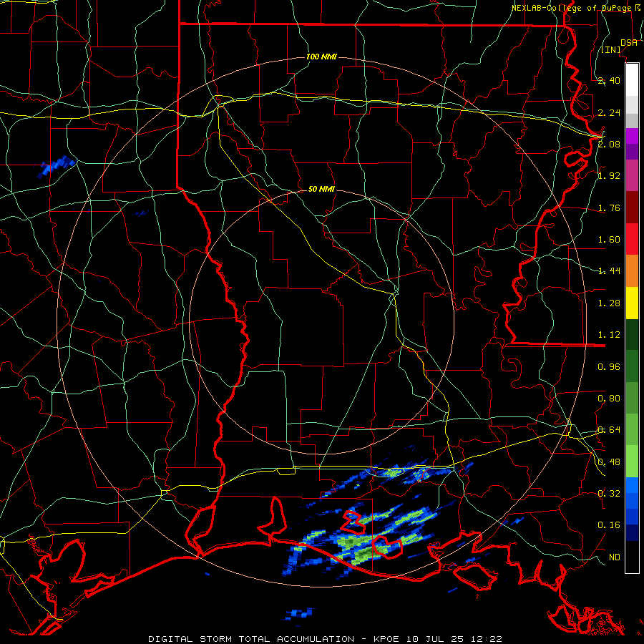644x644 pixels.
Task: Click the 0.32 legend value
Action: point(609,493)
